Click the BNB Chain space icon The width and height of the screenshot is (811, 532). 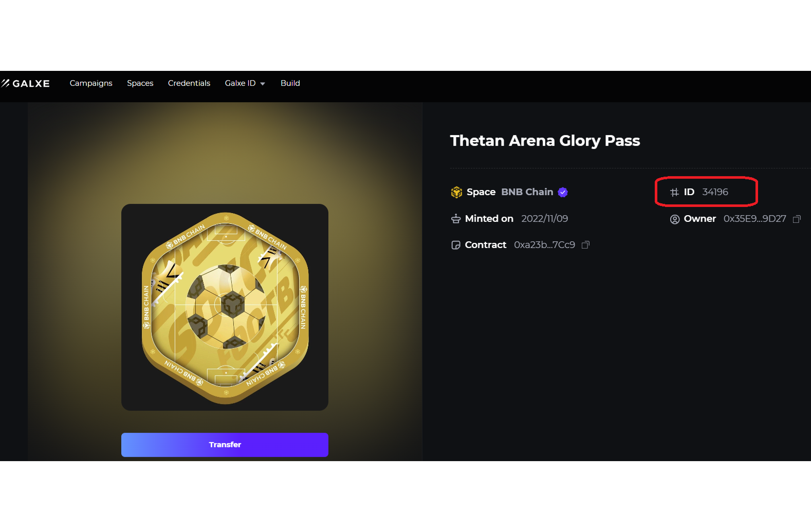[456, 192]
